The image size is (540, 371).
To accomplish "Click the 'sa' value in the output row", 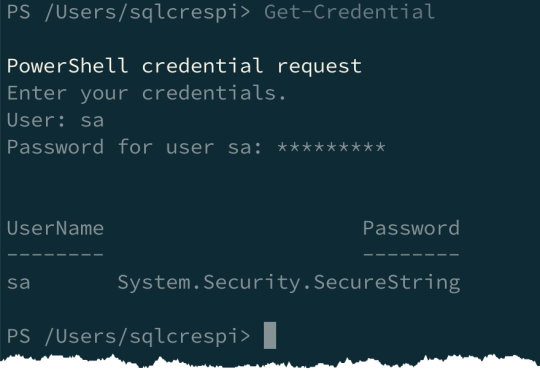I will tap(19, 283).
